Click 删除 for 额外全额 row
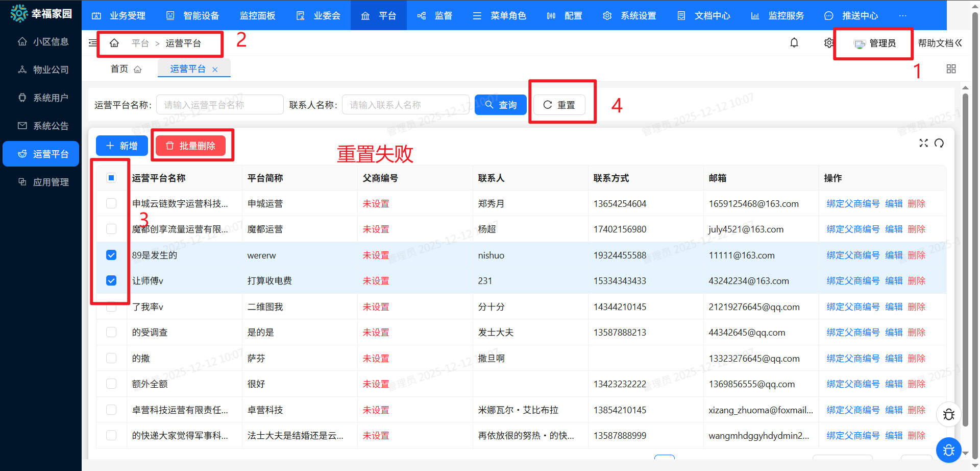The image size is (980, 471). 917,384
